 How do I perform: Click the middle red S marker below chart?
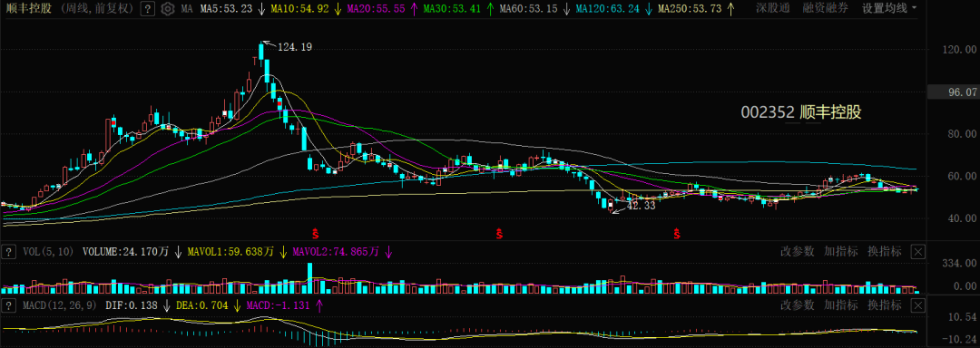(x=499, y=235)
